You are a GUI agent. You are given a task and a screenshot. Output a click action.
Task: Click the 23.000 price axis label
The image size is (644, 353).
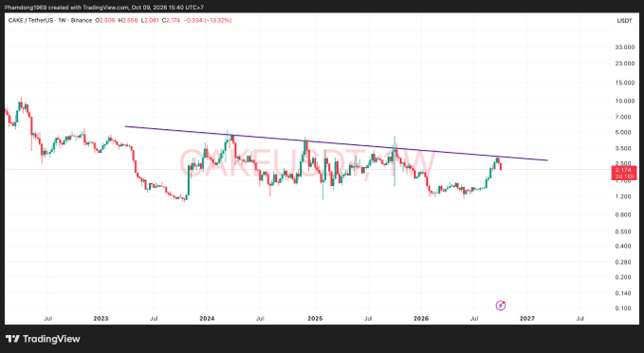624,64
